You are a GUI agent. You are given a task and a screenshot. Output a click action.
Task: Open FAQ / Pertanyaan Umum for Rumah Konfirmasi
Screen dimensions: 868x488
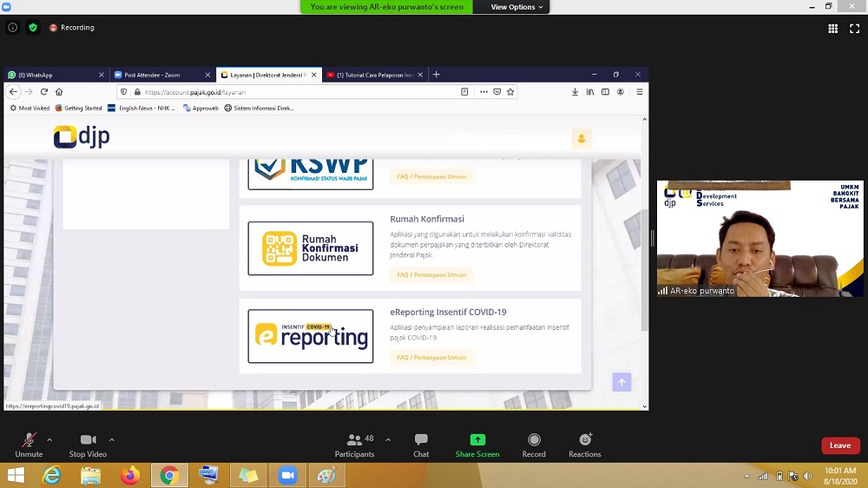point(431,274)
